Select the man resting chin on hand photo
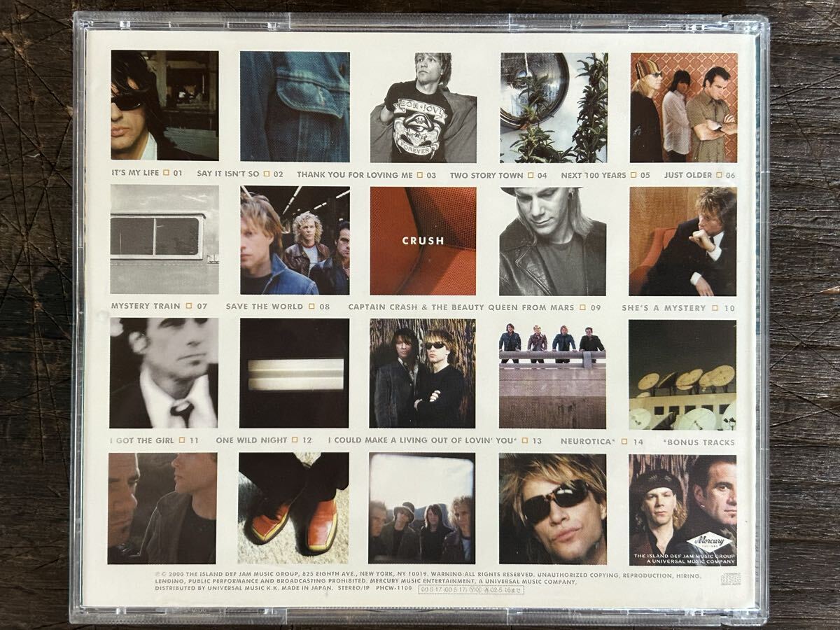This screenshot has height=630, width=840. 682,241
